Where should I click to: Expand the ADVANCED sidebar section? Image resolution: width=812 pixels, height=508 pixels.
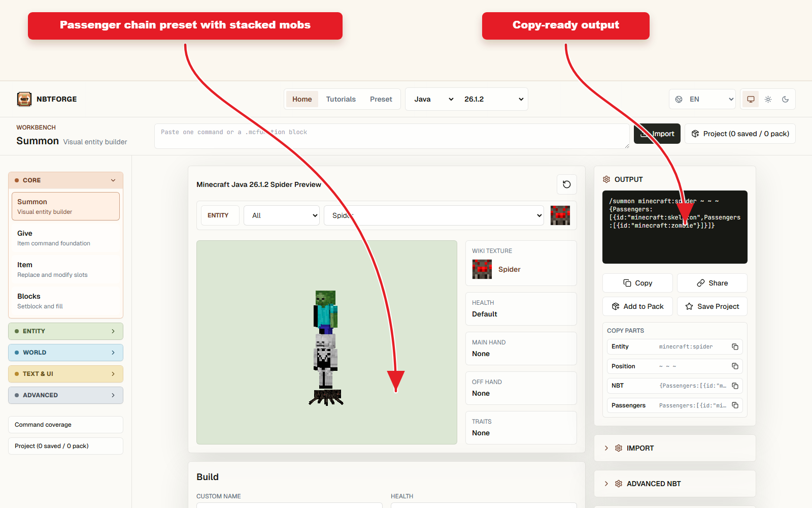(65, 395)
